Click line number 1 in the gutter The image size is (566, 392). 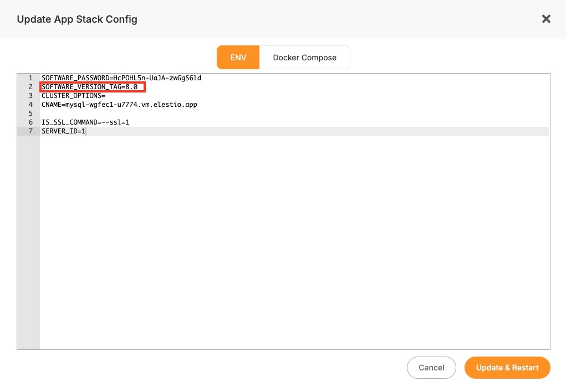click(30, 78)
